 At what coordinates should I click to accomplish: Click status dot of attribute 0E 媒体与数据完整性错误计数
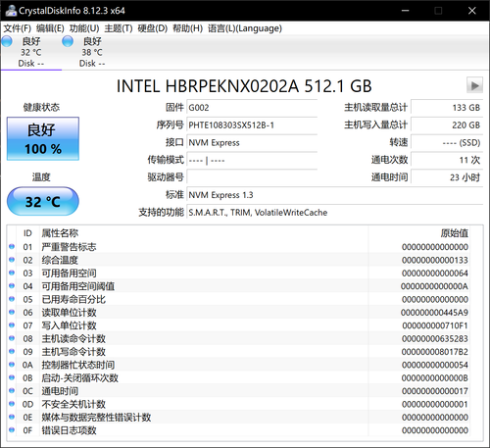point(12,417)
